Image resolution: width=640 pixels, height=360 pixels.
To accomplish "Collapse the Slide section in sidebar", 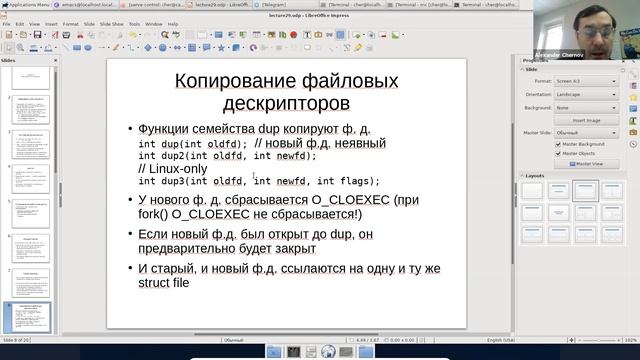I will click(522, 69).
